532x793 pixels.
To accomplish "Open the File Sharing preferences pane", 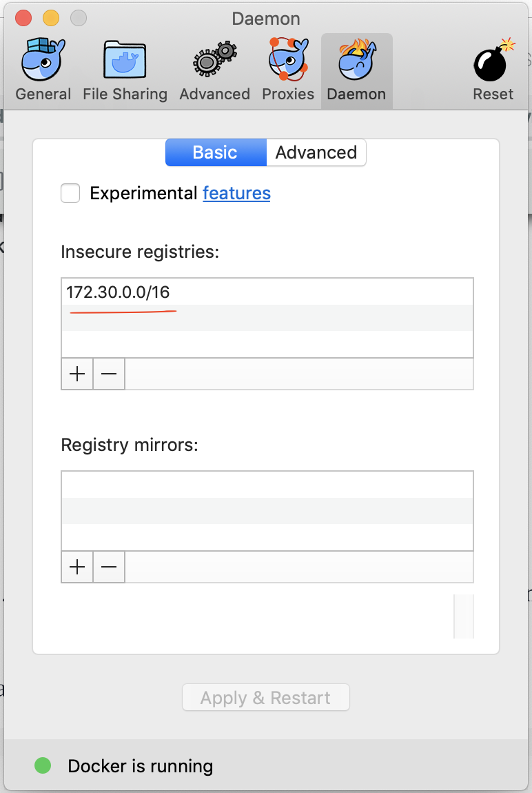I will tap(125, 70).
